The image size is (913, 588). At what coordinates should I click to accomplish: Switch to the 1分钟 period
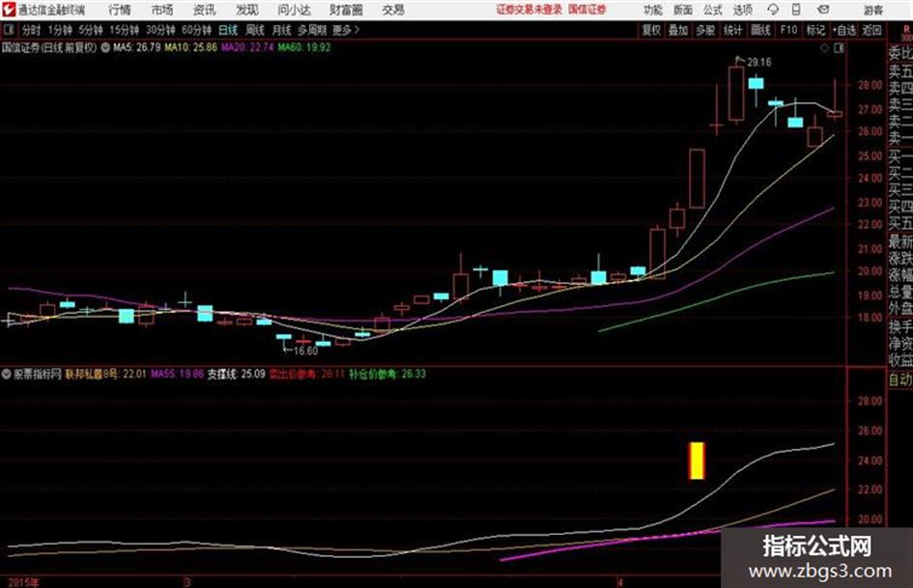(x=60, y=30)
